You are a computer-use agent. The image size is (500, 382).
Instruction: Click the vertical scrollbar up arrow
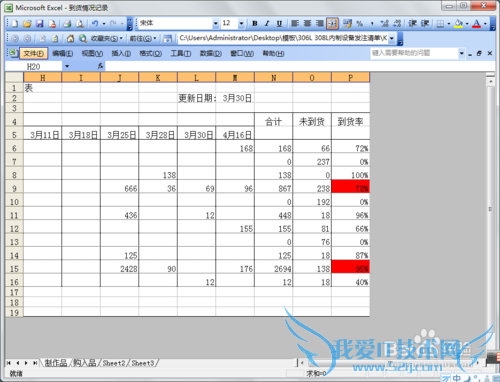pos(490,81)
